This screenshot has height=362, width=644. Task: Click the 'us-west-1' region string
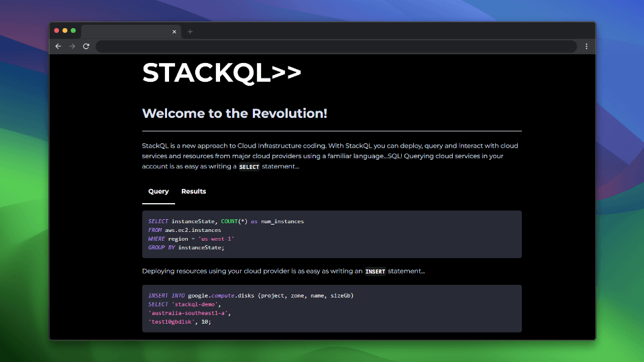pos(216,239)
